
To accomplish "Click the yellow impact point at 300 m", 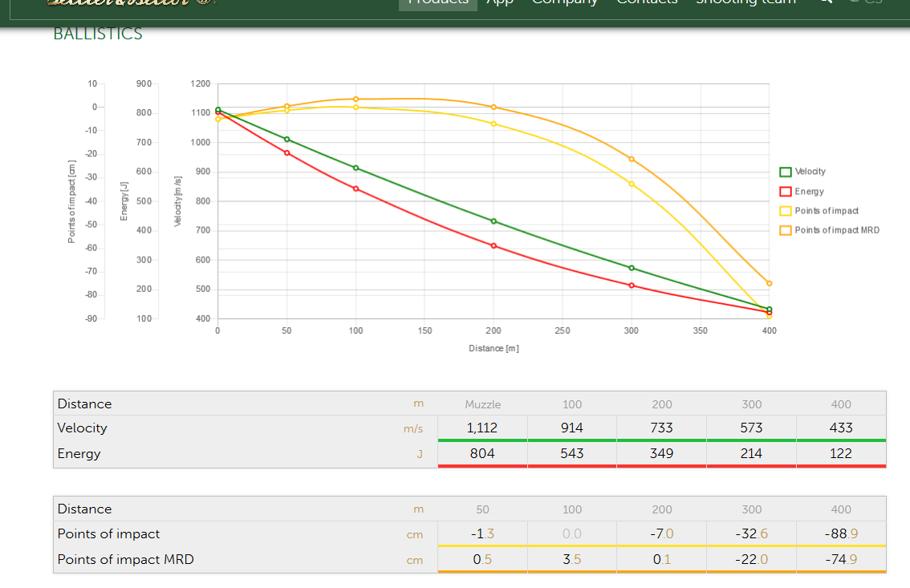I will pos(632,184).
